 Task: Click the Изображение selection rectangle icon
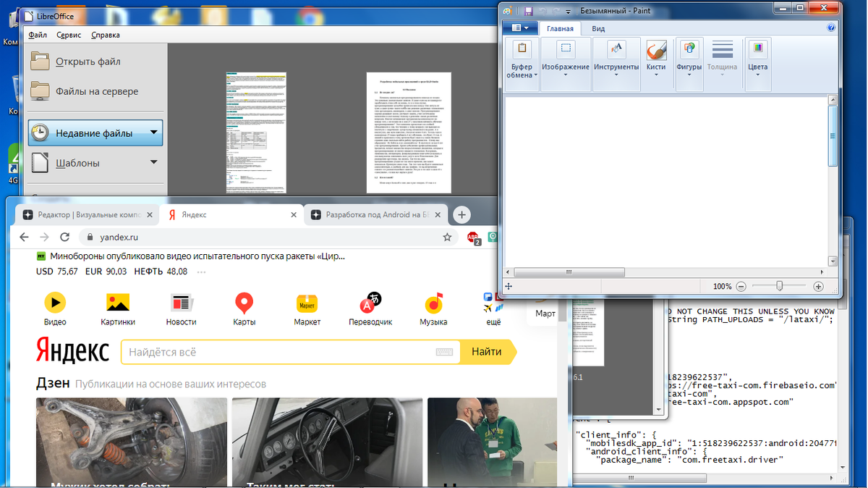point(566,50)
